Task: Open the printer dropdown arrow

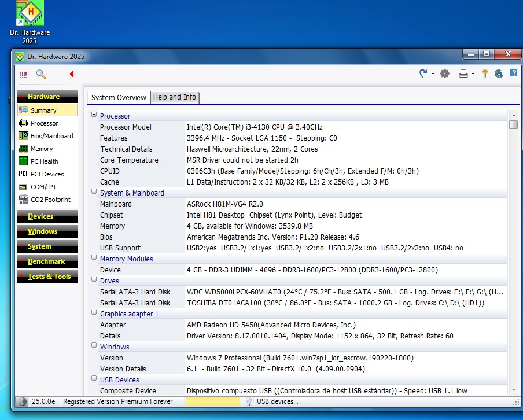Action: click(473, 74)
